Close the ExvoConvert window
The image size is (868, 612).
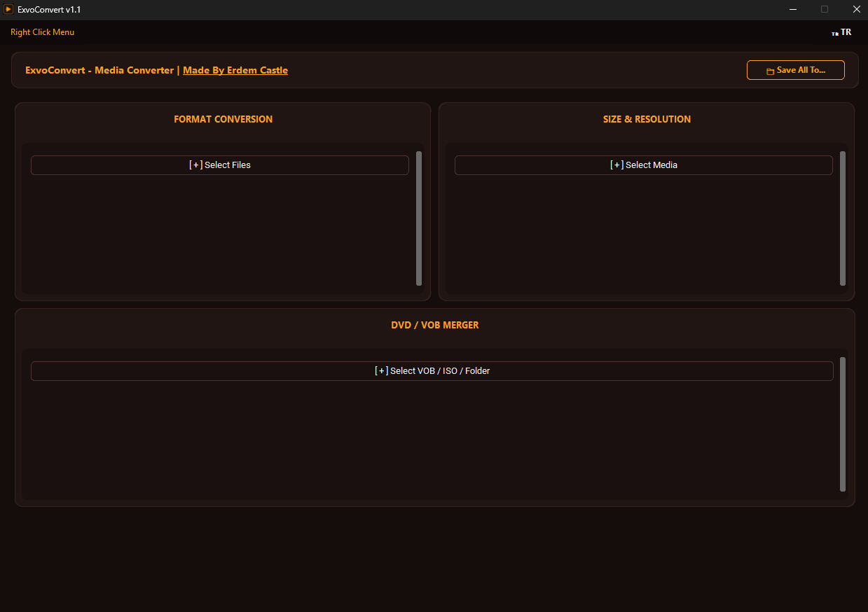[856, 9]
